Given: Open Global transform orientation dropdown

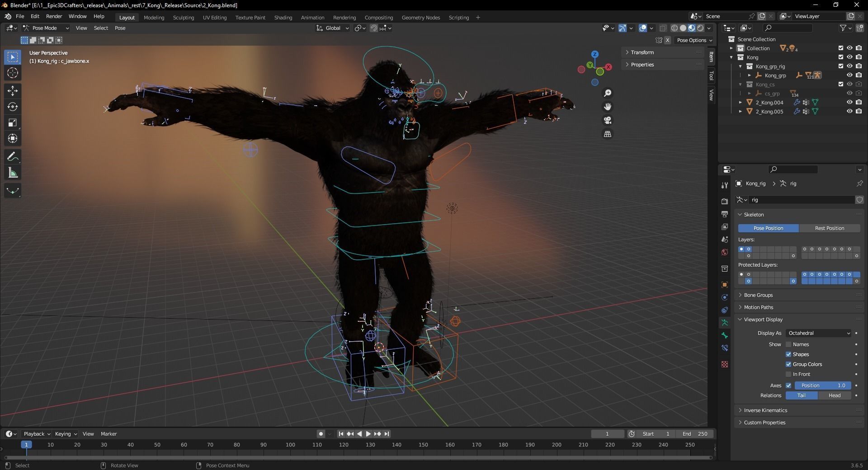Looking at the screenshot, I should (333, 28).
